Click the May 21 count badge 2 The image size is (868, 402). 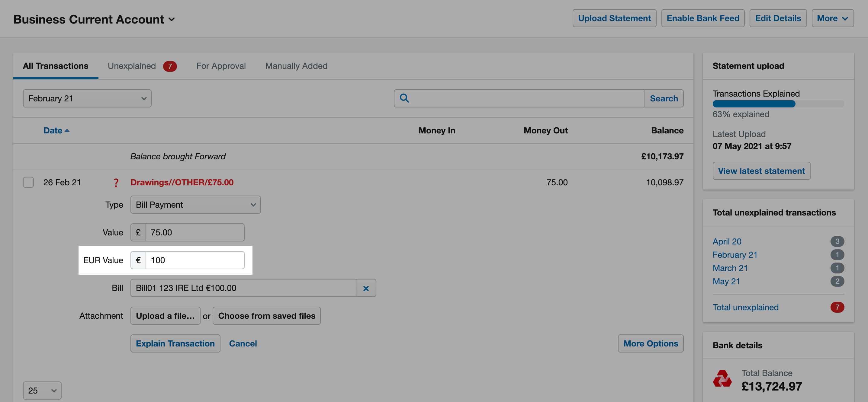837,282
